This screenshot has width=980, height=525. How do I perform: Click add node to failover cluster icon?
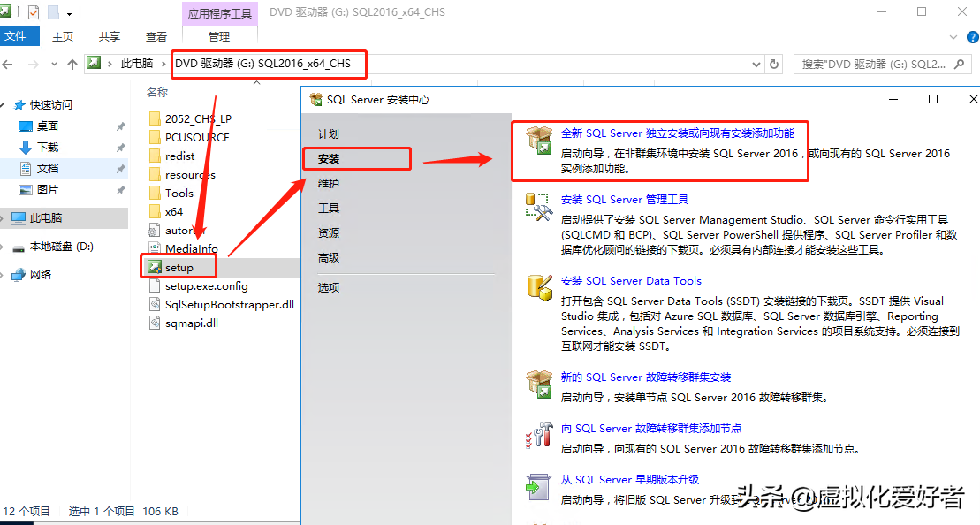[x=539, y=435]
